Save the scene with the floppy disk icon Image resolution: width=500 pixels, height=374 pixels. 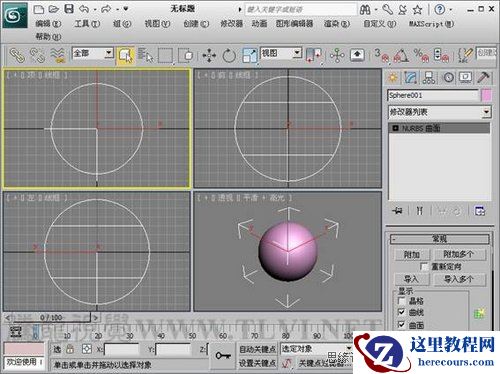point(69,9)
